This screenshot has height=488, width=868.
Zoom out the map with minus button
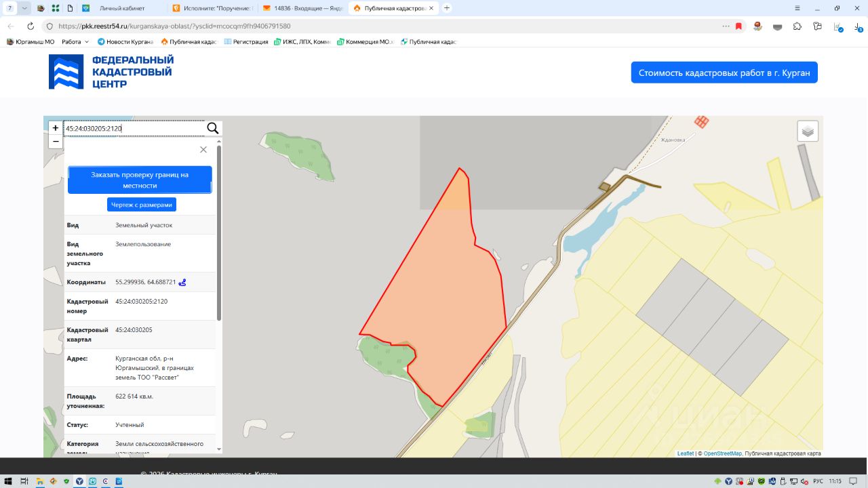56,142
